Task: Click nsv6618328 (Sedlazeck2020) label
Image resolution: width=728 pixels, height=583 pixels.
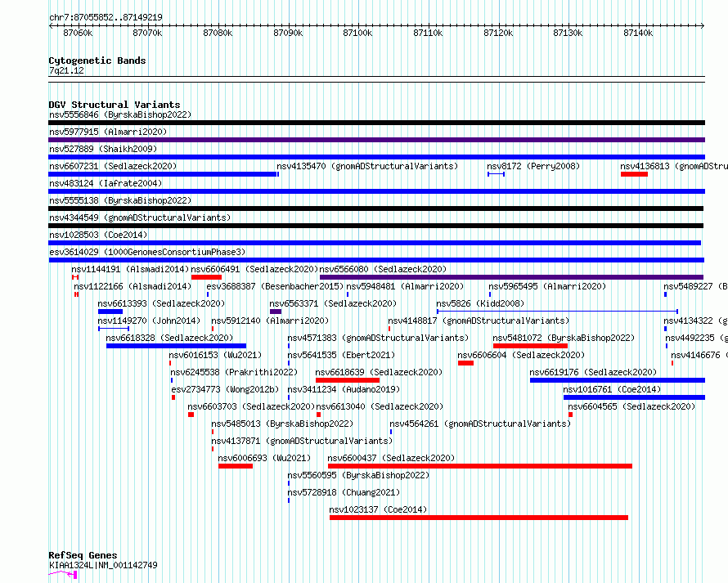Action: [169, 338]
